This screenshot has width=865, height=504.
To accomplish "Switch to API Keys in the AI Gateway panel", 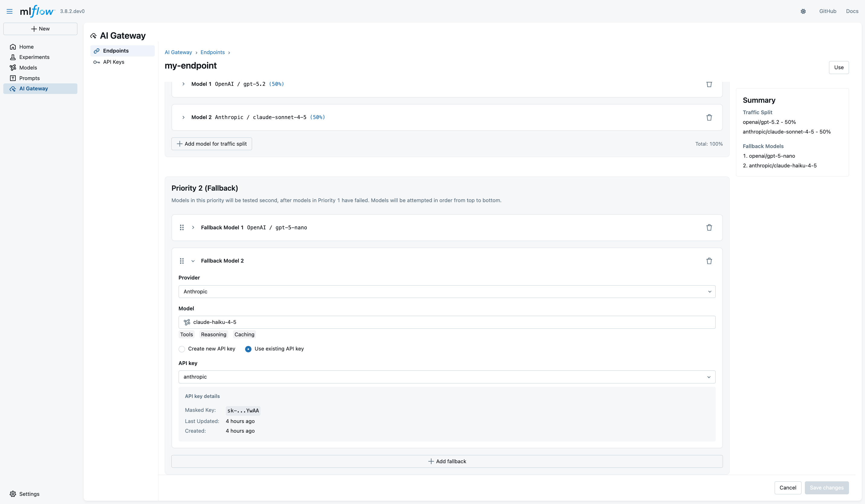I will click(114, 62).
